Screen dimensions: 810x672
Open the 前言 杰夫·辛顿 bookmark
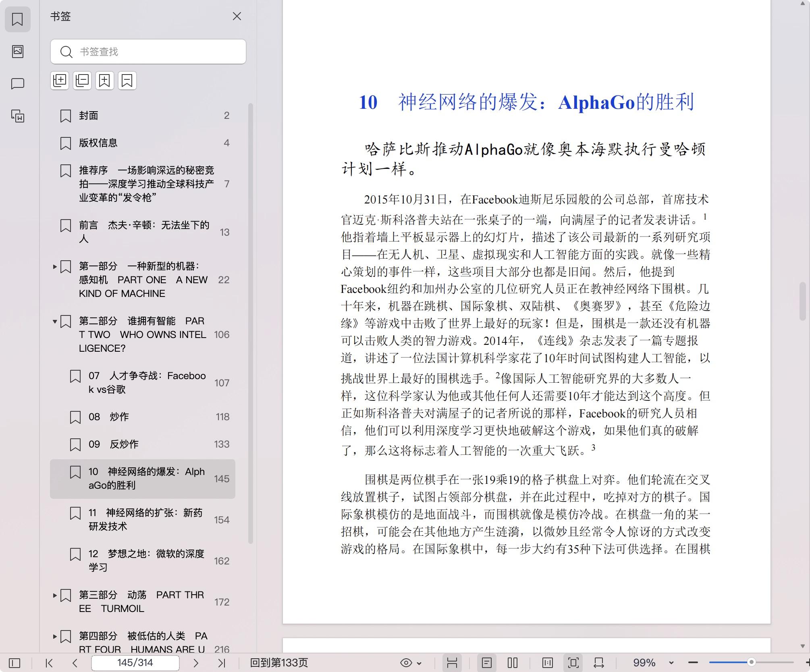(143, 232)
